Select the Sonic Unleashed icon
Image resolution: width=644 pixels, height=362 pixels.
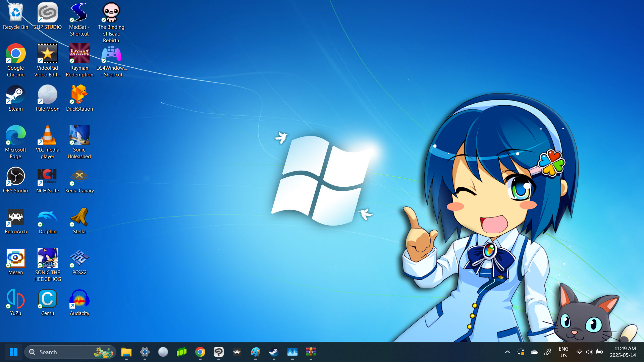(79, 142)
